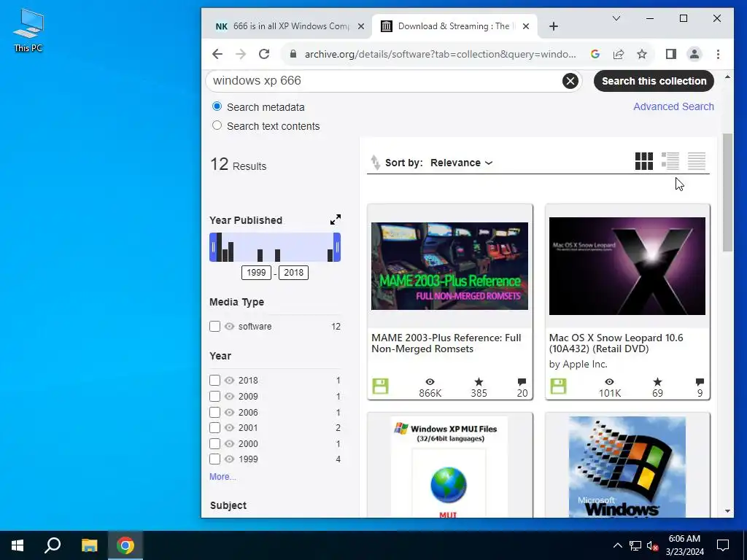Viewport: 747px width, 560px height.
Task: Toggle Chrome side panel
Action: (671, 54)
